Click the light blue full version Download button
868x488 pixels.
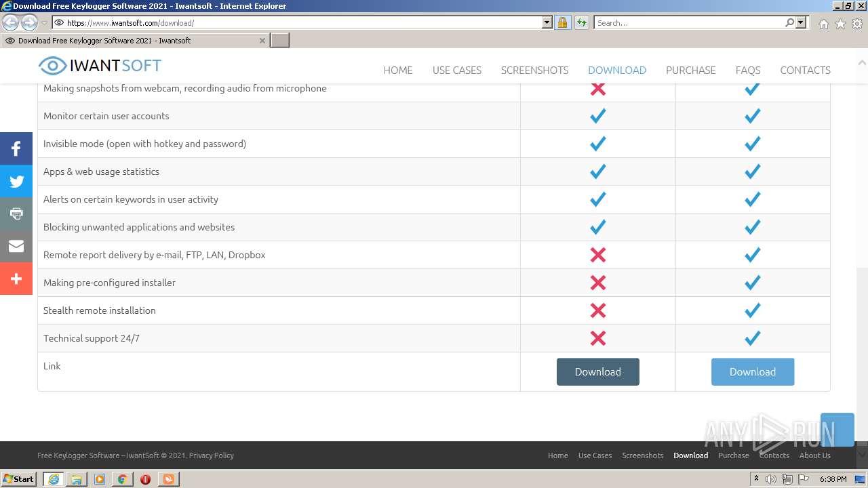click(753, 371)
